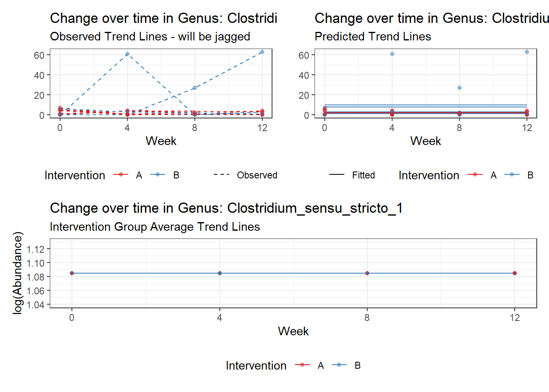Click red Intervention A legend key, Observed plot
The height and width of the screenshot is (392, 549).
point(121,175)
